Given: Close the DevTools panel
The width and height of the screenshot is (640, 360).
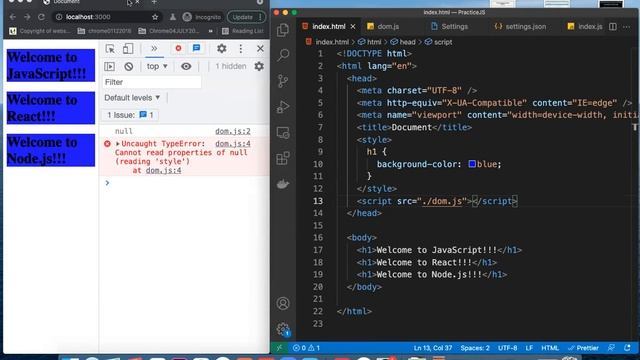Looking at the screenshot, I should click(x=260, y=49).
